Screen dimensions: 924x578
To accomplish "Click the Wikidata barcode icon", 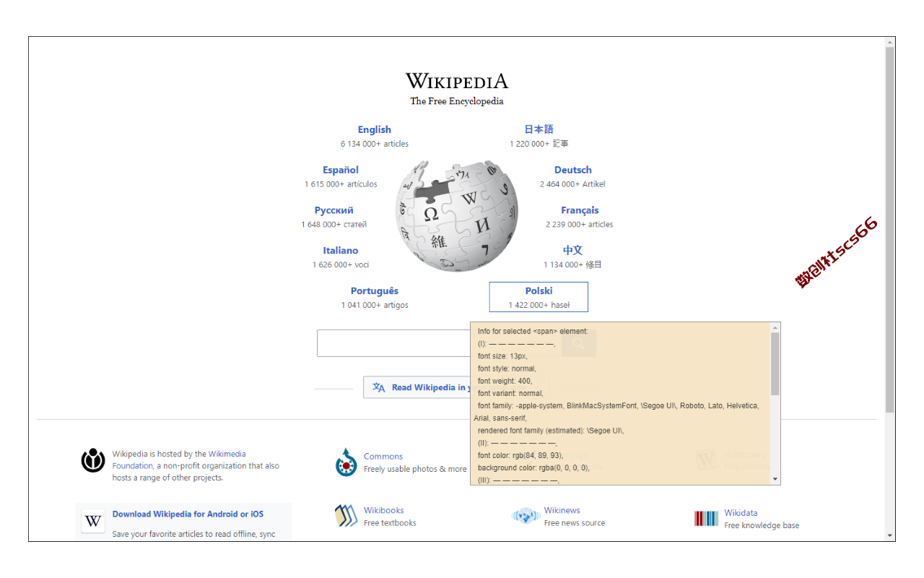I will (x=707, y=518).
